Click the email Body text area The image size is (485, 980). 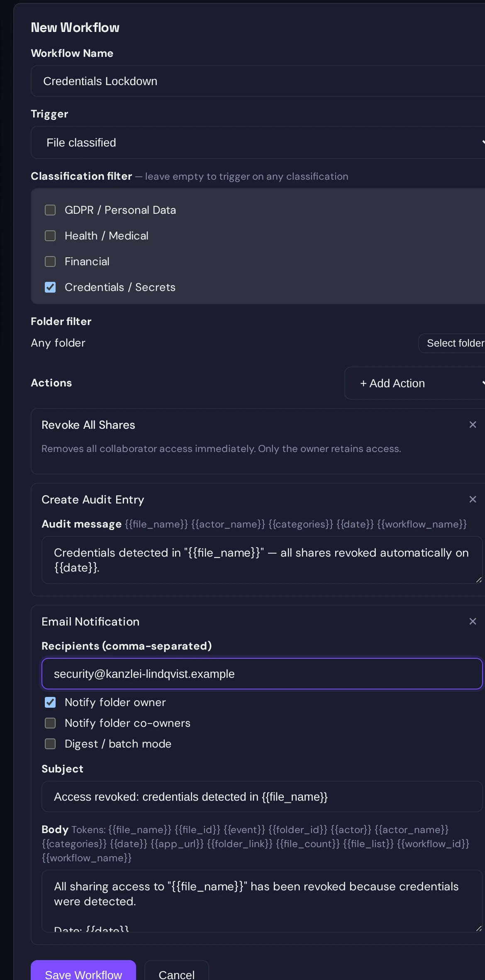point(262,901)
